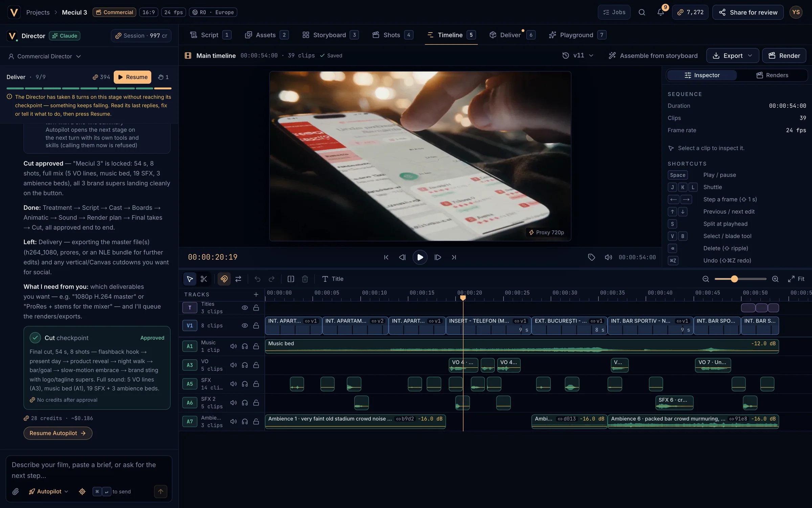Open the Autopilot mode dropdown
The image size is (812, 508).
49,491
